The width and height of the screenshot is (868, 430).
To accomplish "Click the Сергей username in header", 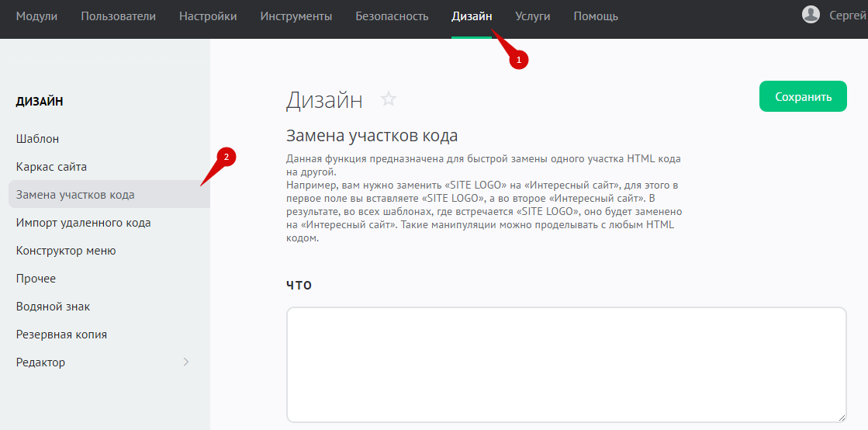I will tap(847, 16).
